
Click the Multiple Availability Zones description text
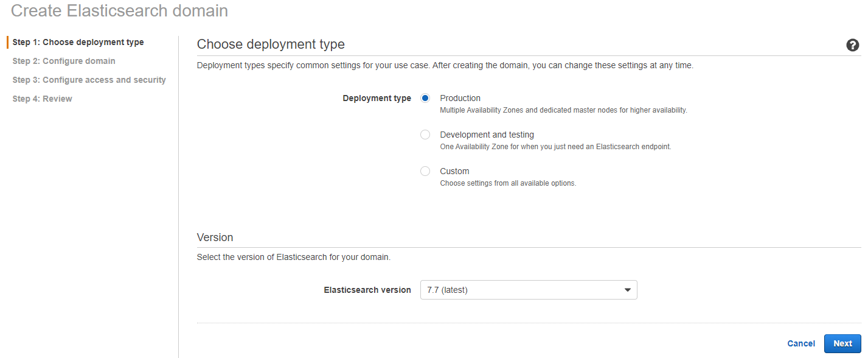563,110
